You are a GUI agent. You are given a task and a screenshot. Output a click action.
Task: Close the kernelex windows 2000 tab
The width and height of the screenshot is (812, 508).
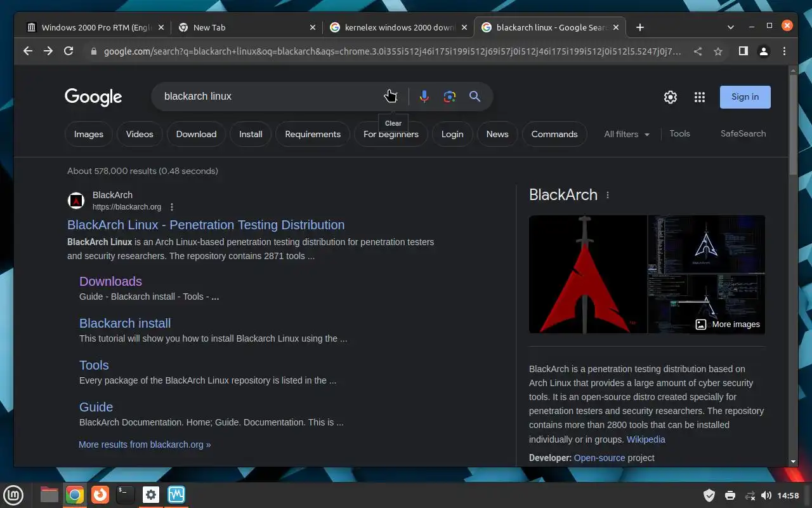coord(464,27)
